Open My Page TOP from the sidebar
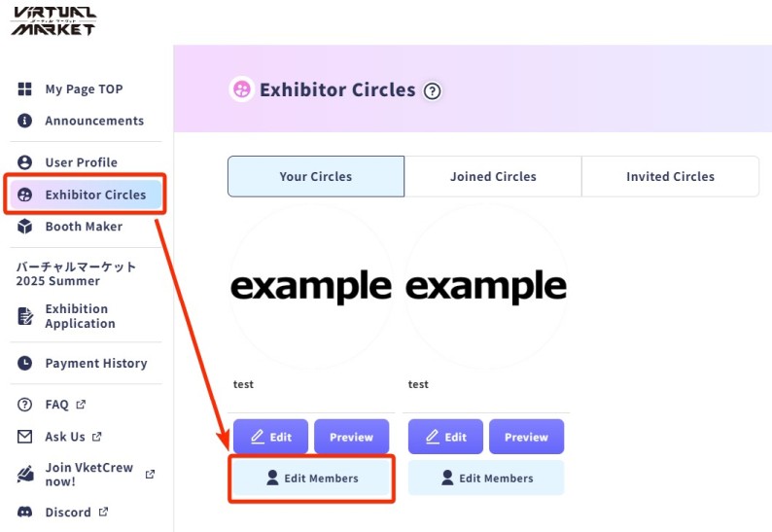 (x=83, y=89)
